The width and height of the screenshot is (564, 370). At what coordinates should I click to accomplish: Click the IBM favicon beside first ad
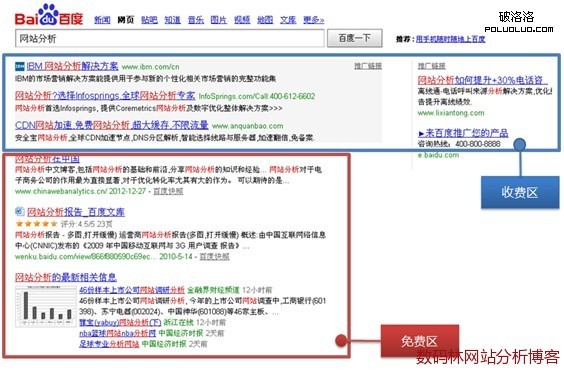pos(20,66)
